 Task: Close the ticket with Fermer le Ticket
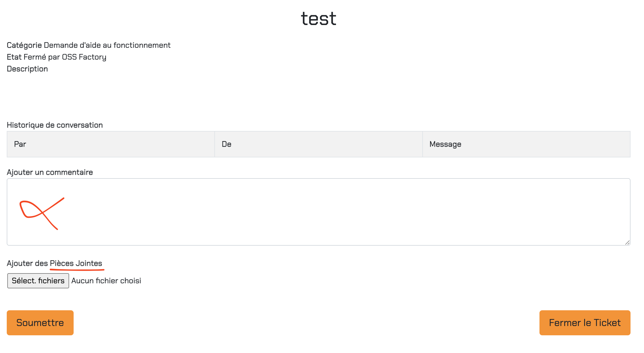coord(585,323)
